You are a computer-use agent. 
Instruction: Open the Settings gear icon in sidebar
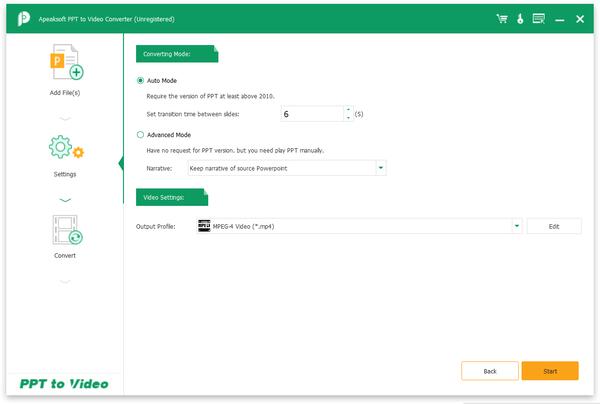66,147
